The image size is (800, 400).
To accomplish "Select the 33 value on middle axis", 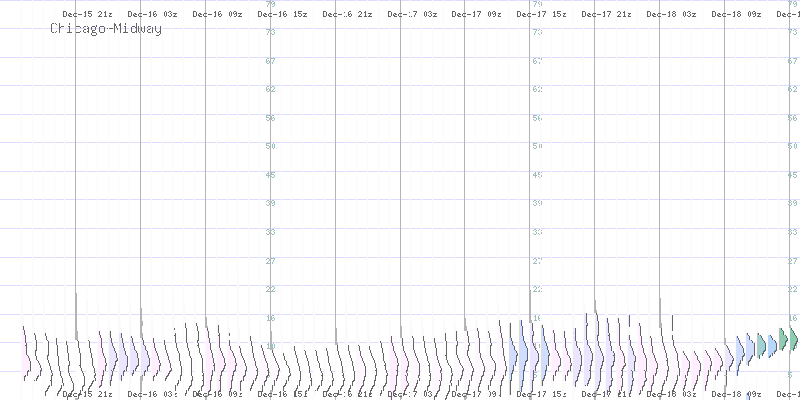I will (537, 232).
